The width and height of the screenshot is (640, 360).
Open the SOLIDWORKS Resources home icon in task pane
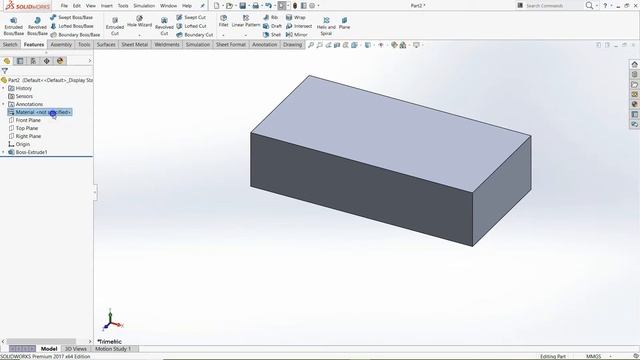pyautogui.click(x=634, y=64)
